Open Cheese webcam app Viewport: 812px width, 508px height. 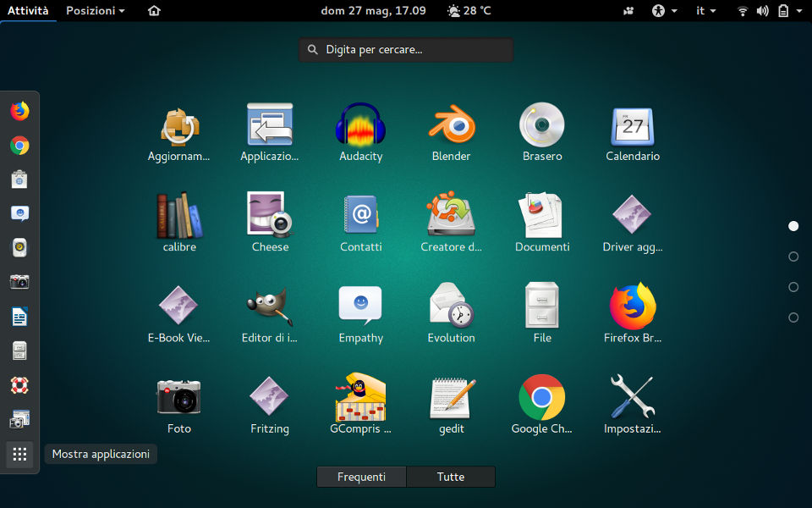[270, 224]
